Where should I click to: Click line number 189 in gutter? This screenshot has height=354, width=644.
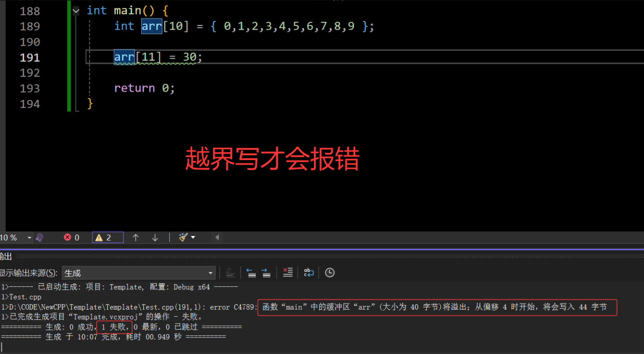pos(30,26)
